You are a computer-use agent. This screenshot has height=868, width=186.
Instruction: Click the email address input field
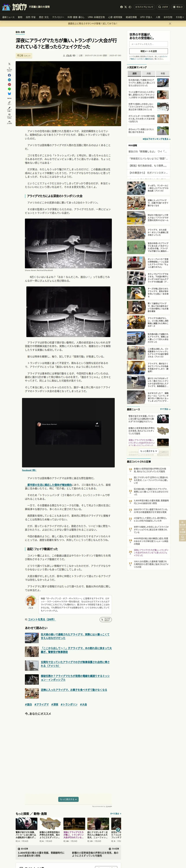click(x=148, y=44)
